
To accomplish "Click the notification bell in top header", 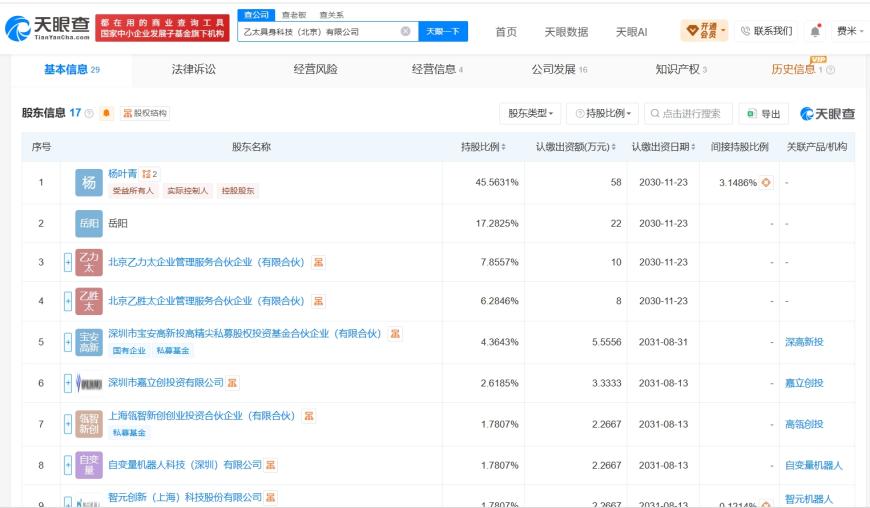I will 815,31.
